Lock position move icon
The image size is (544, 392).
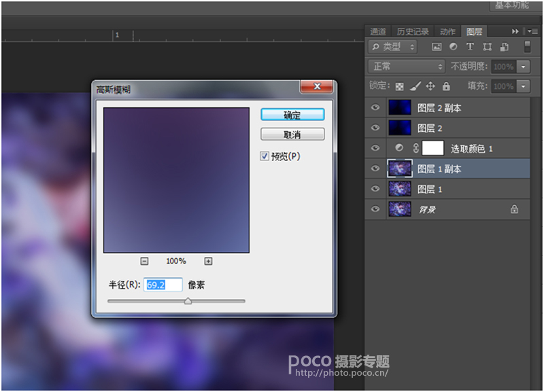tap(430, 86)
